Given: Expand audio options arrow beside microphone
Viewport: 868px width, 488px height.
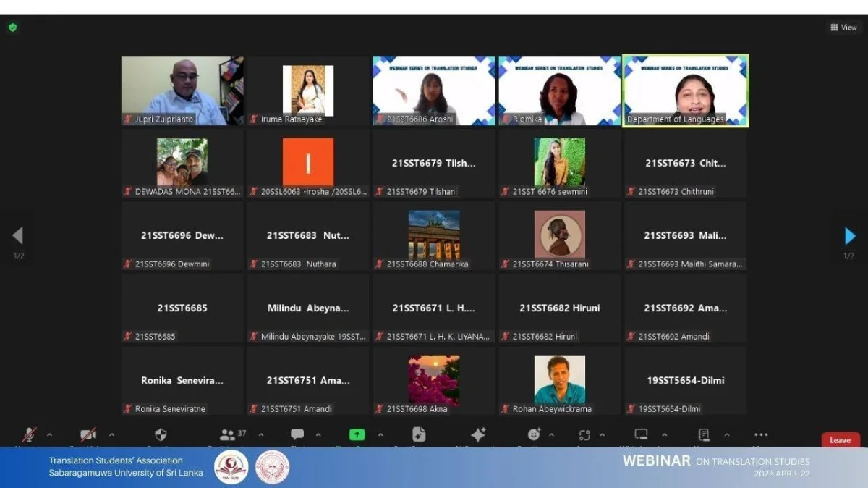Looking at the screenshot, I should (x=49, y=435).
